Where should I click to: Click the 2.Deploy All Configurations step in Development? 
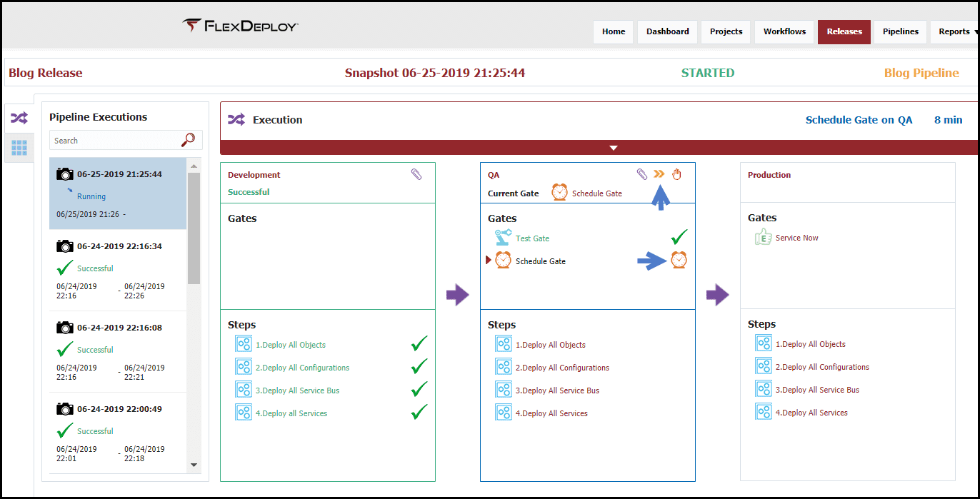[303, 368]
